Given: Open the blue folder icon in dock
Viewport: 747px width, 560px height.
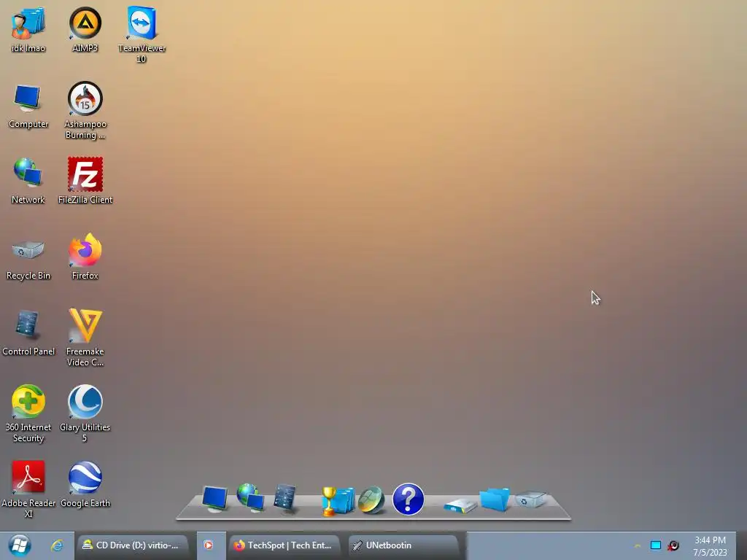Looking at the screenshot, I should (495, 499).
